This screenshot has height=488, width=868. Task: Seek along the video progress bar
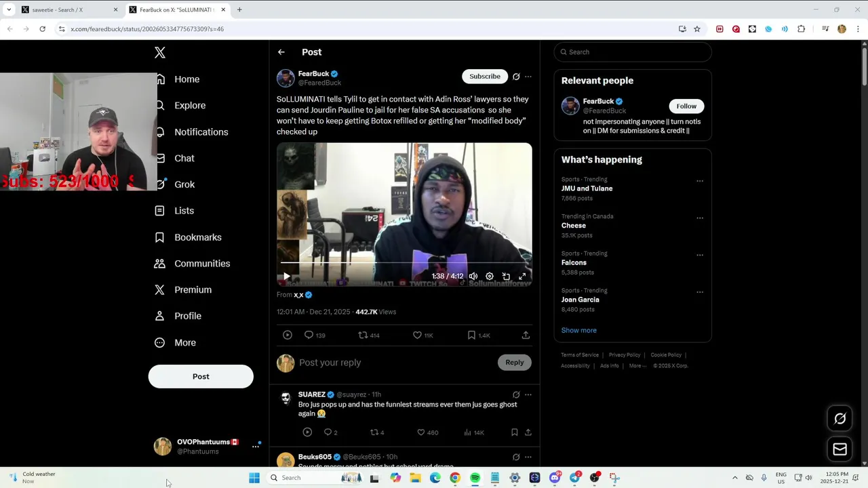[404, 262]
